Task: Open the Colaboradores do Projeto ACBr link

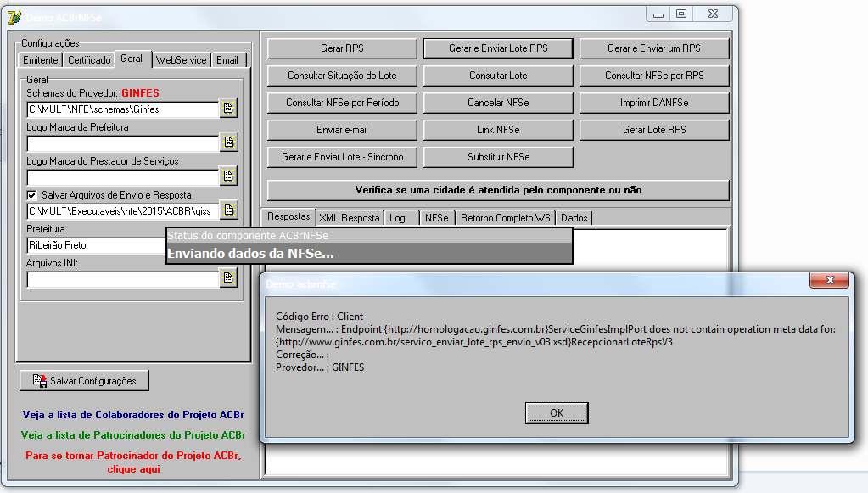Action: click(133, 414)
